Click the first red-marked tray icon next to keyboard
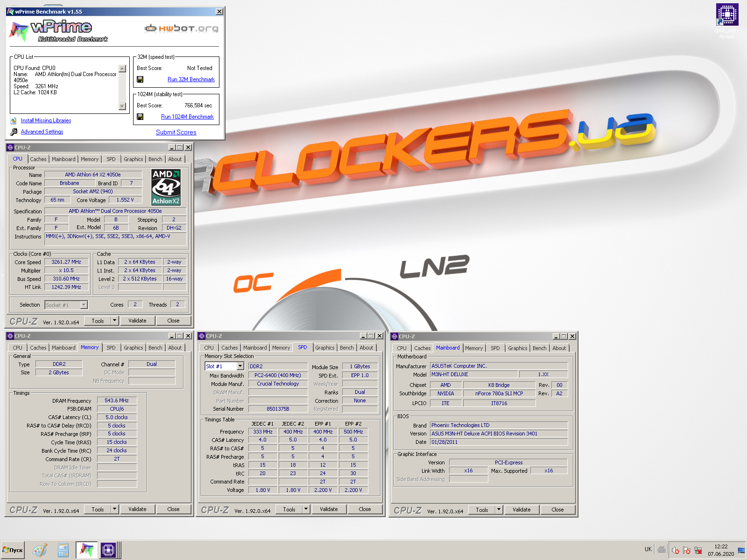The width and height of the screenshot is (747, 560). point(675,550)
